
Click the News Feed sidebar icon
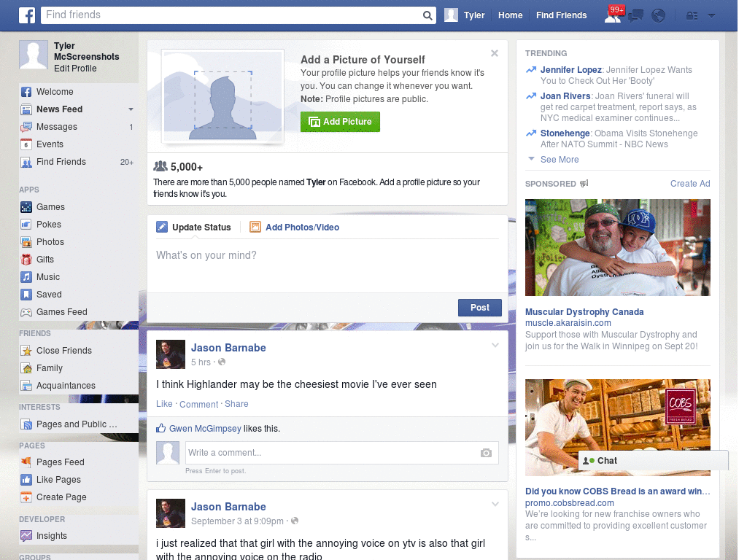(26, 109)
